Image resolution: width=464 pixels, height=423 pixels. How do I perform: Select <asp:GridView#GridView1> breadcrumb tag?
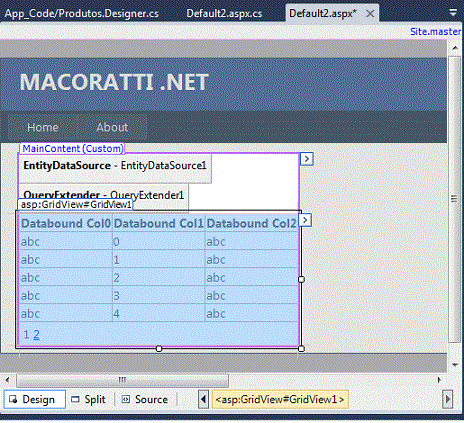[x=280, y=399]
